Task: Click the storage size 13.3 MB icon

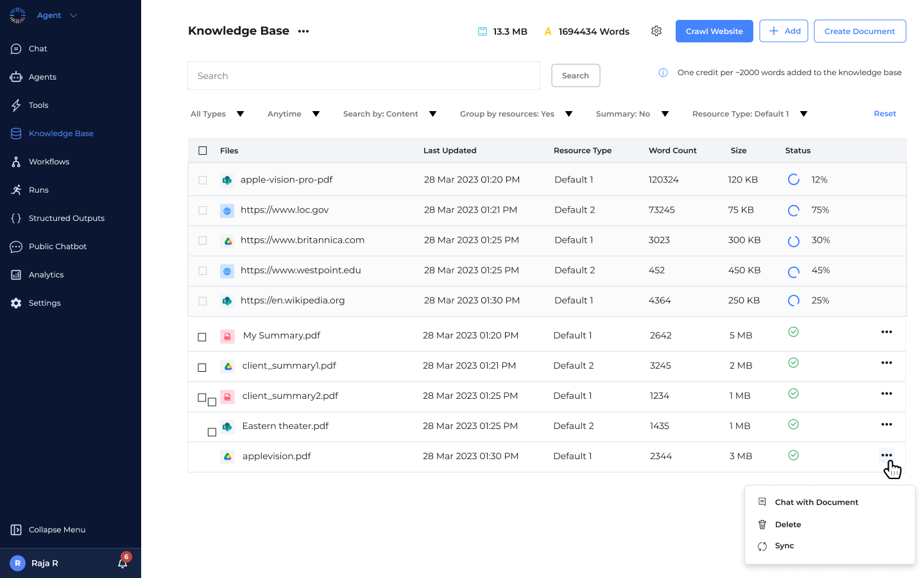Action: 483,31
